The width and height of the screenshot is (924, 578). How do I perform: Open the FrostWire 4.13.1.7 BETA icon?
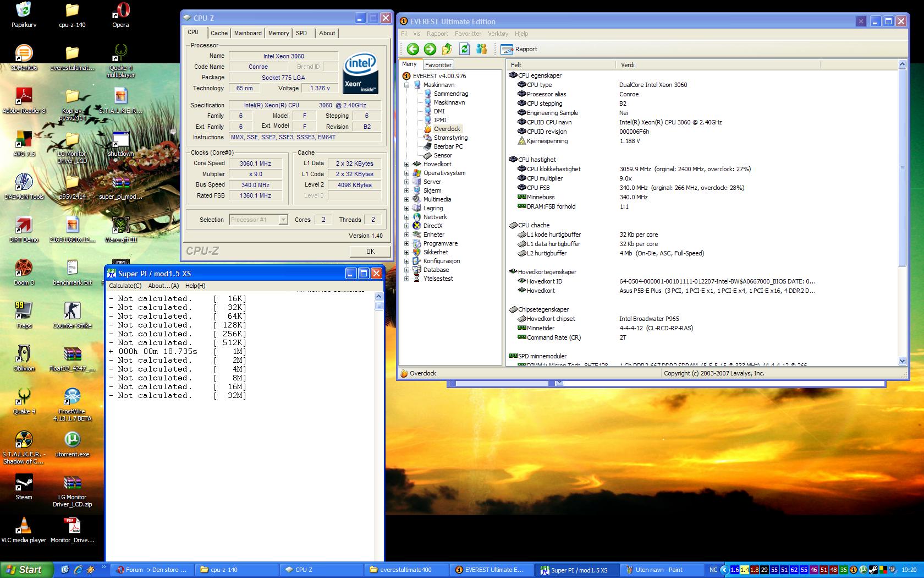coord(72,404)
